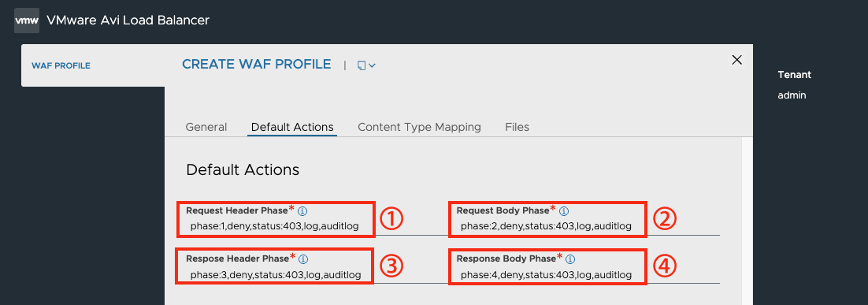Close the Create WAF Profile dialog
This screenshot has width=868, height=305.
736,60
